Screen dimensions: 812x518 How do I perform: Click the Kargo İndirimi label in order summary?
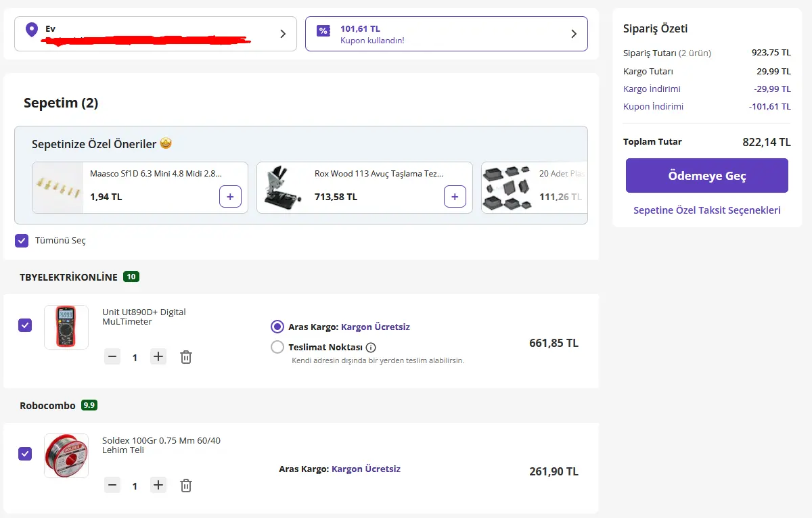point(652,89)
